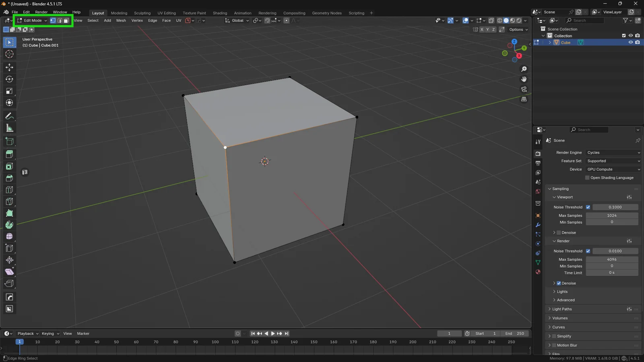Screen dimensions: 644x362
Task: Adjust the Render Max Samples field
Action: point(612,259)
